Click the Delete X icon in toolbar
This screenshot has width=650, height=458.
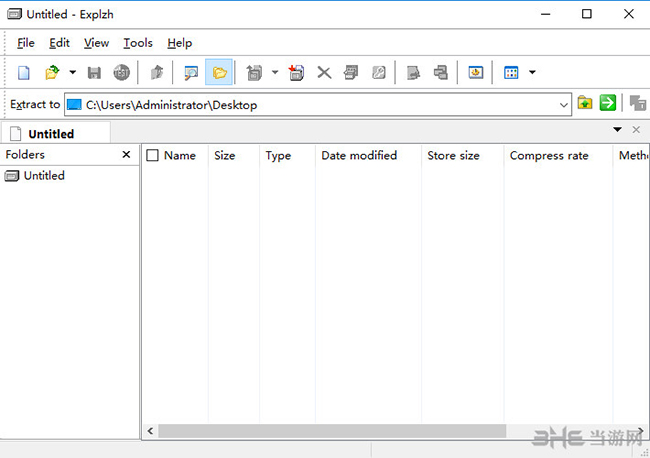coord(323,72)
